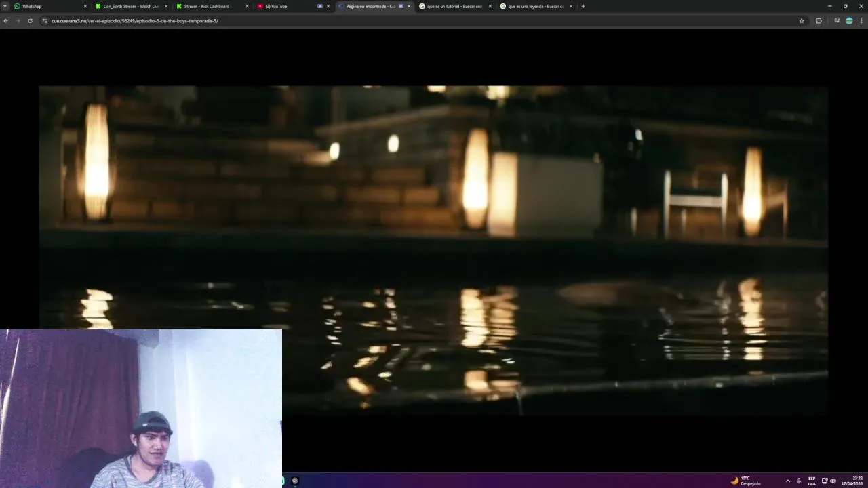Click the video player to pause playback

(433, 249)
